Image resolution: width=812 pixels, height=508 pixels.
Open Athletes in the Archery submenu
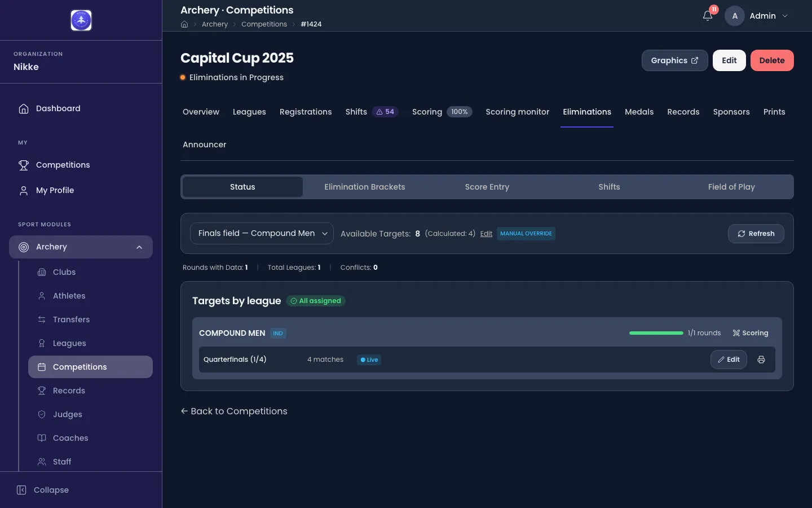point(90,296)
